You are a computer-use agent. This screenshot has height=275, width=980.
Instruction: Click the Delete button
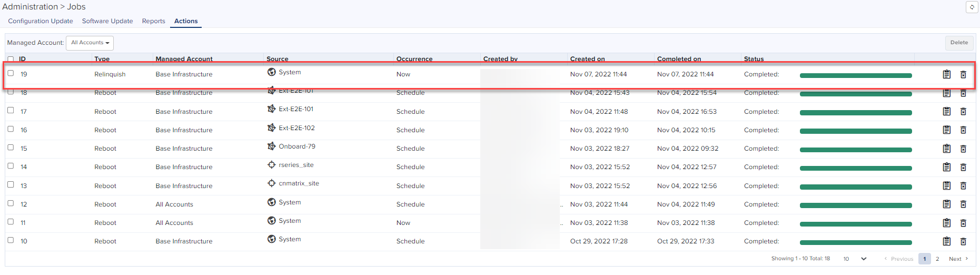tap(959, 43)
